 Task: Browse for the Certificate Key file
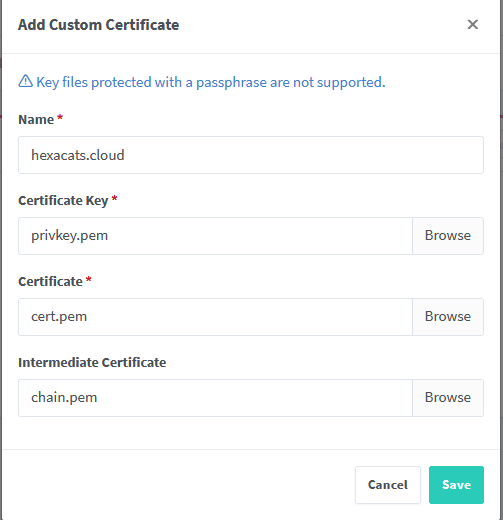click(448, 236)
